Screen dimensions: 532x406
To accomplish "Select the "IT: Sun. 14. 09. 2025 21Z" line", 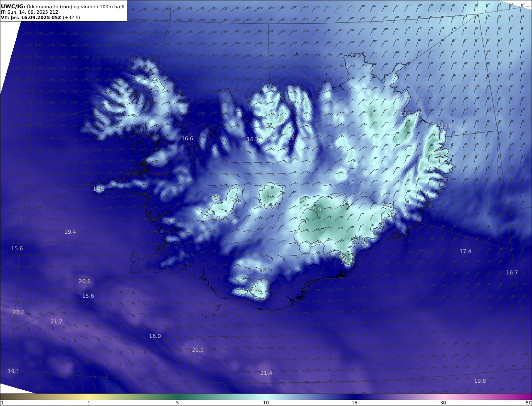I will coord(30,12).
